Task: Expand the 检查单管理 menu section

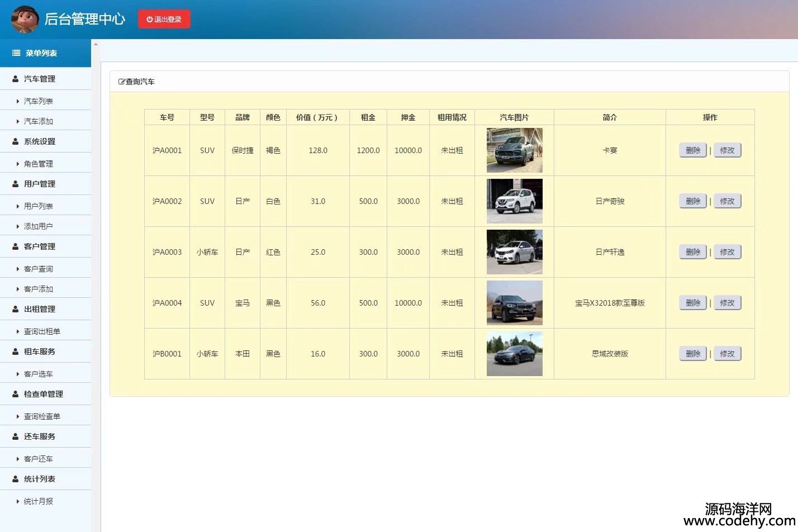Action: 45,394
